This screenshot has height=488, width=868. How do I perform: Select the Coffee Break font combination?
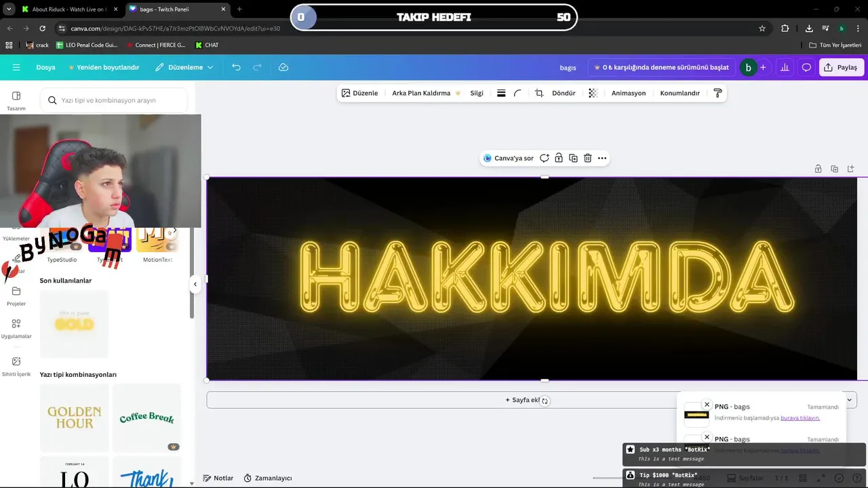pyautogui.click(x=146, y=418)
